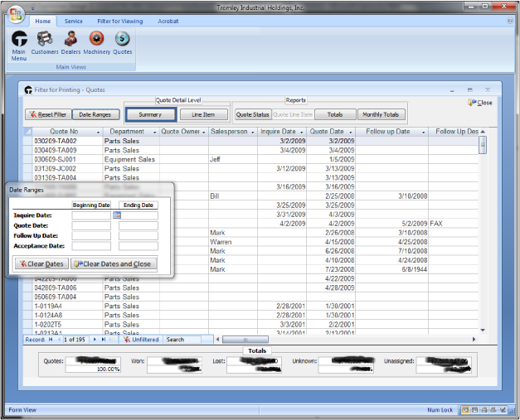This screenshot has width=520, height=420.
Task: Open Filter for Viewing tab
Action: click(120, 22)
